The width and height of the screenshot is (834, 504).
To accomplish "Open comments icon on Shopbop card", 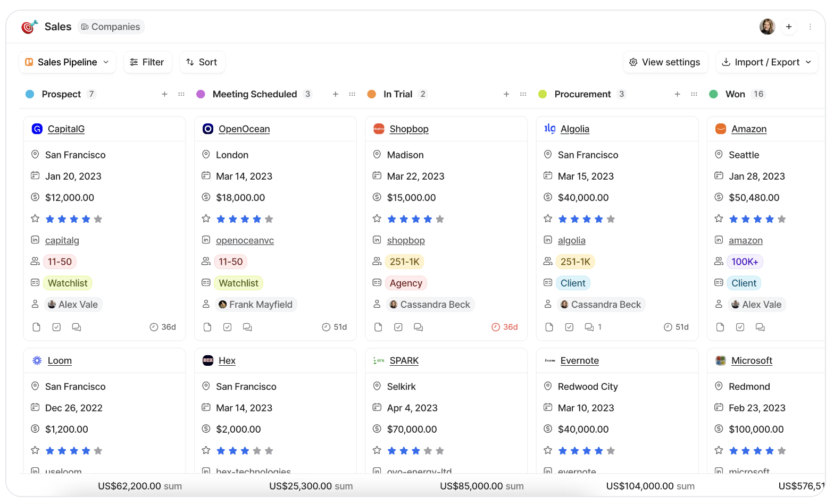I will [x=419, y=327].
